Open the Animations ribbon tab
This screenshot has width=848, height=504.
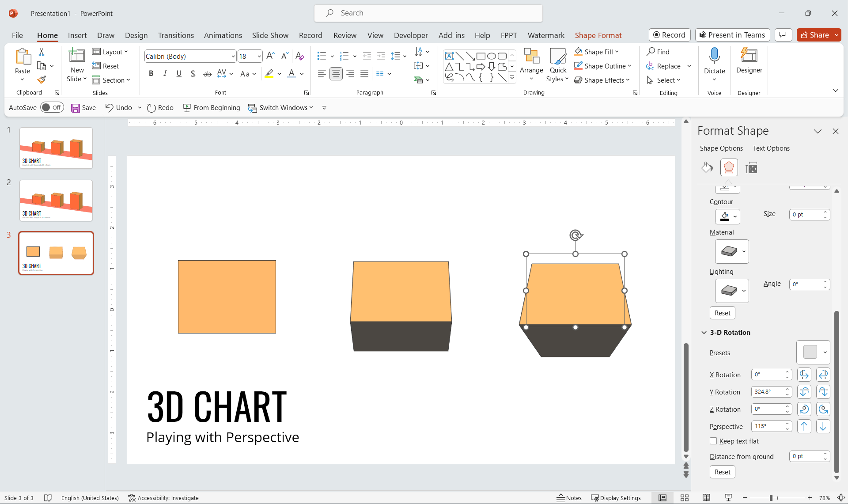tap(223, 35)
